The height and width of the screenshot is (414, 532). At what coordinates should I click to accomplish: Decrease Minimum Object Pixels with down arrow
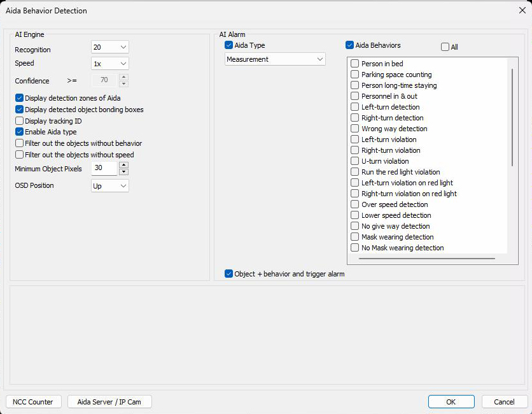coord(124,171)
